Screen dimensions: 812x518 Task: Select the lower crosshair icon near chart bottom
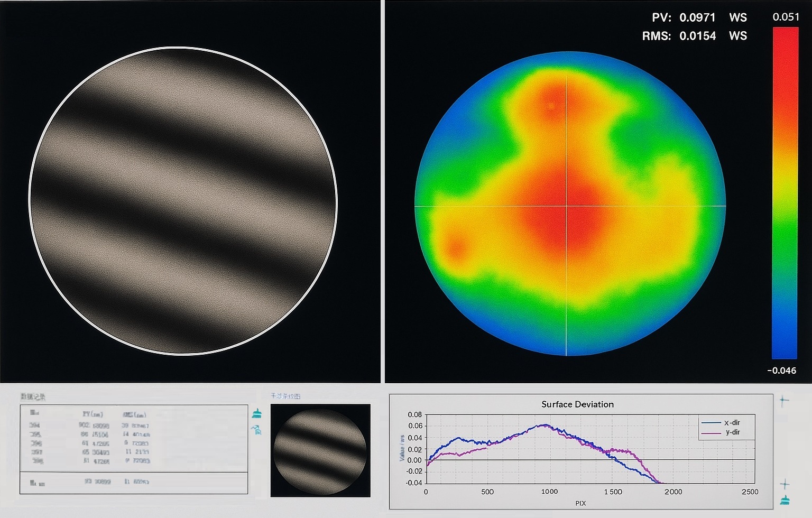pos(785,484)
